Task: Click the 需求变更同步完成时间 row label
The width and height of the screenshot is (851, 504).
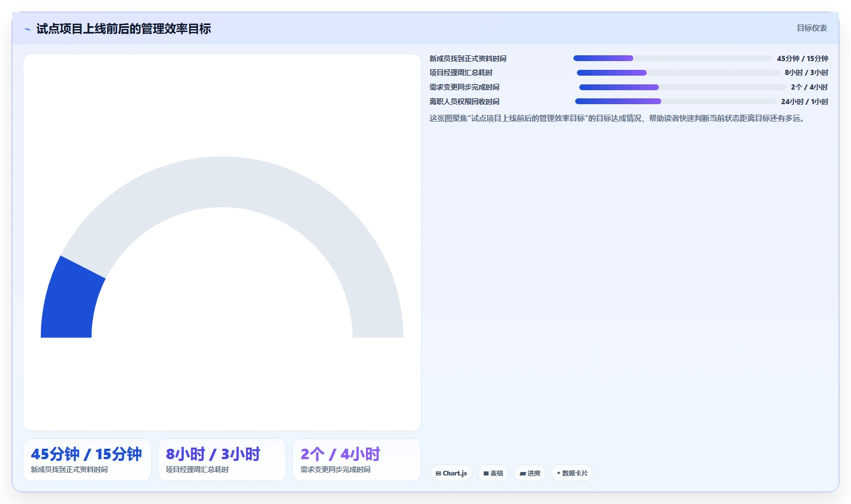Action: tap(464, 87)
